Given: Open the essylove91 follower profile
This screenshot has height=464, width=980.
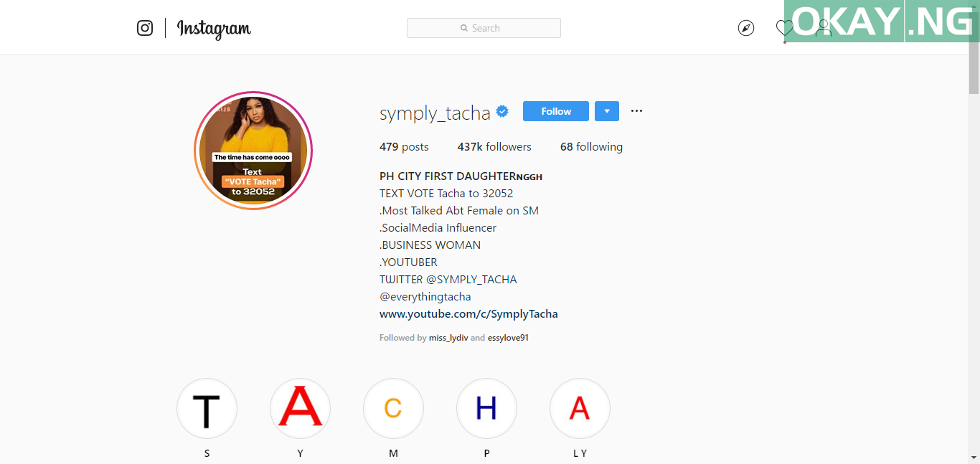Looking at the screenshot, I should 508,338.
